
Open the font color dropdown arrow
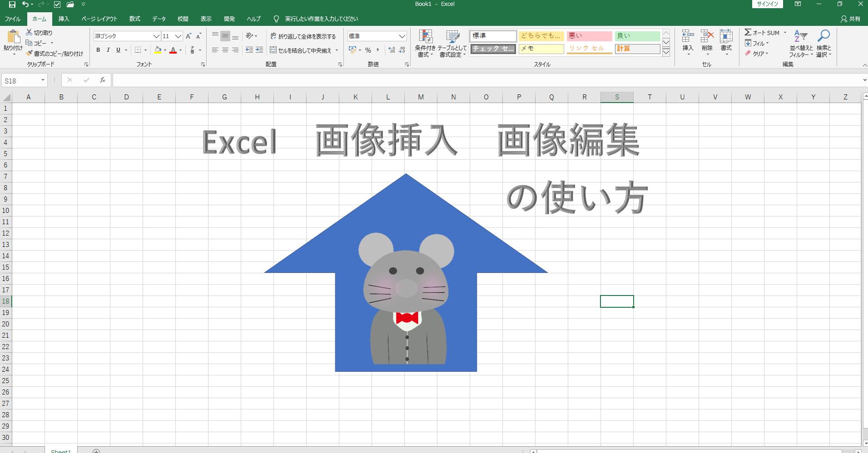(x=180, y=50)
